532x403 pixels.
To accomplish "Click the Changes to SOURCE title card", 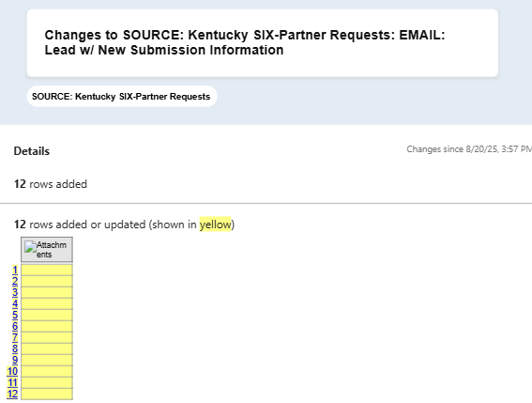I will click(263, 43).
